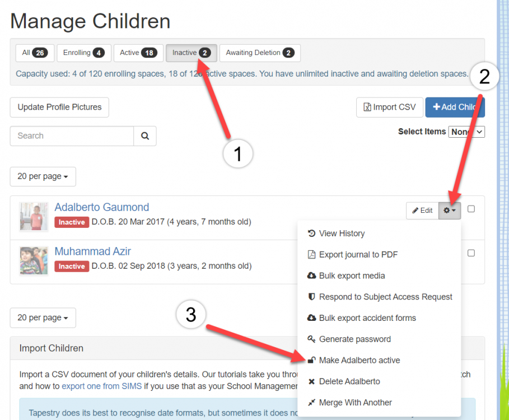This screenshot has width=509, height=420.
Task: Click the View History clock icon
Action: click(312, 234)
